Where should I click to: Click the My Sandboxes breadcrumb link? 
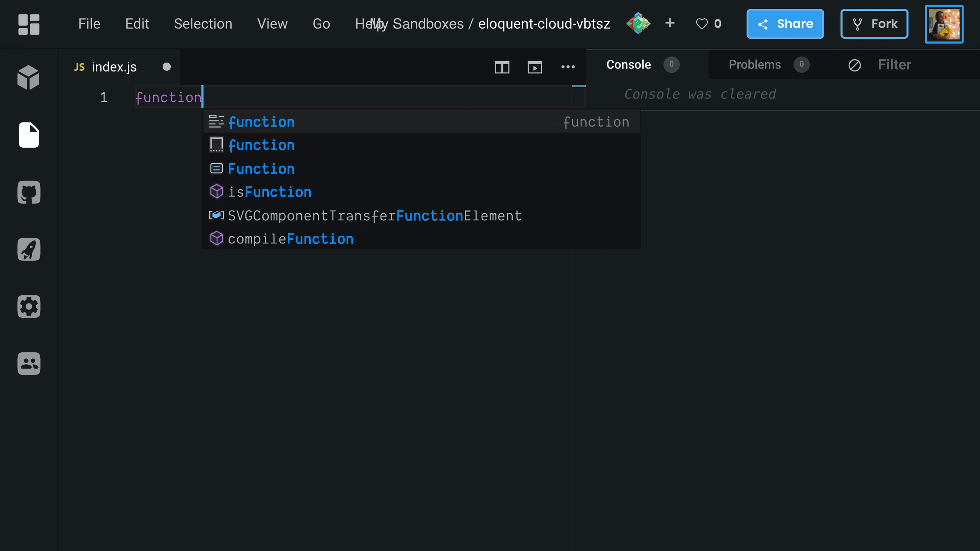(417, 24)
